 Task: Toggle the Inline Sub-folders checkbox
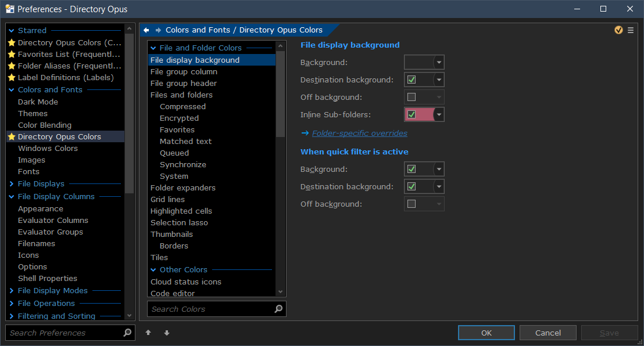tap(412, 114)
